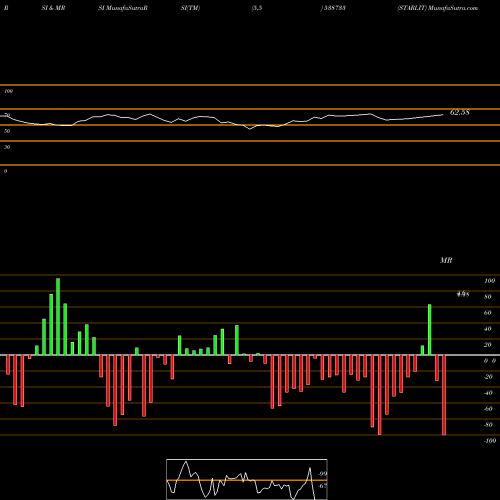Click the 67 value in mini chart
Viewport: 500px width, 500px height.
coord(322,486)
